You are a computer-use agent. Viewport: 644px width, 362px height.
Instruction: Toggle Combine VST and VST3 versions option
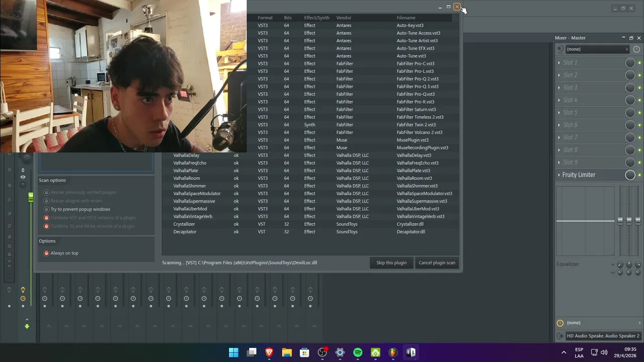tap(46, 218)
